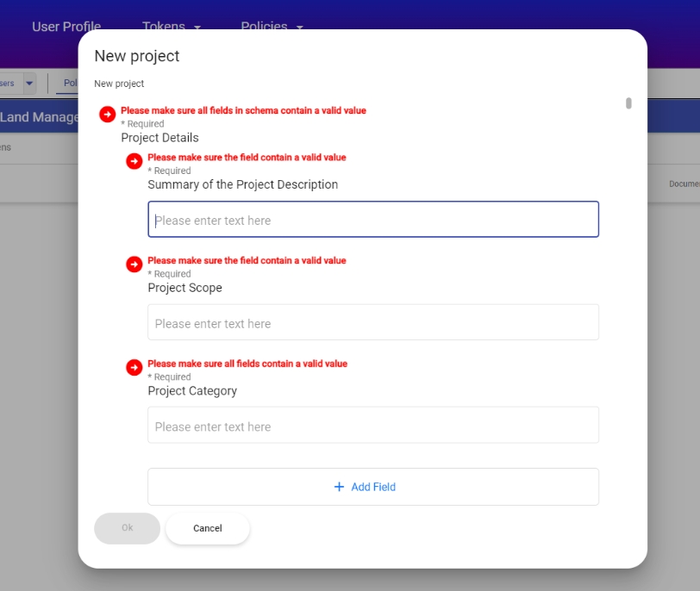Screen dimensions: 700x591
Task: Click the red arrow icon above Project Scope
Action: point(134,264)
